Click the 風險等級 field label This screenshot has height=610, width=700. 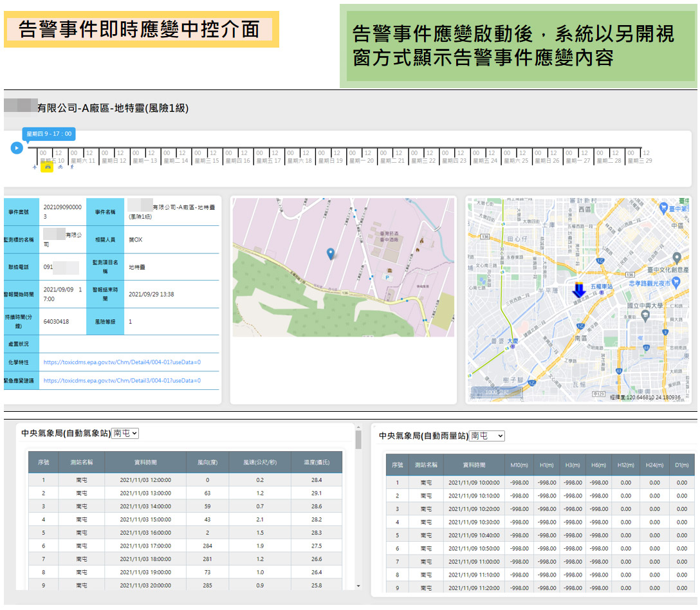[x=106, y=322]
